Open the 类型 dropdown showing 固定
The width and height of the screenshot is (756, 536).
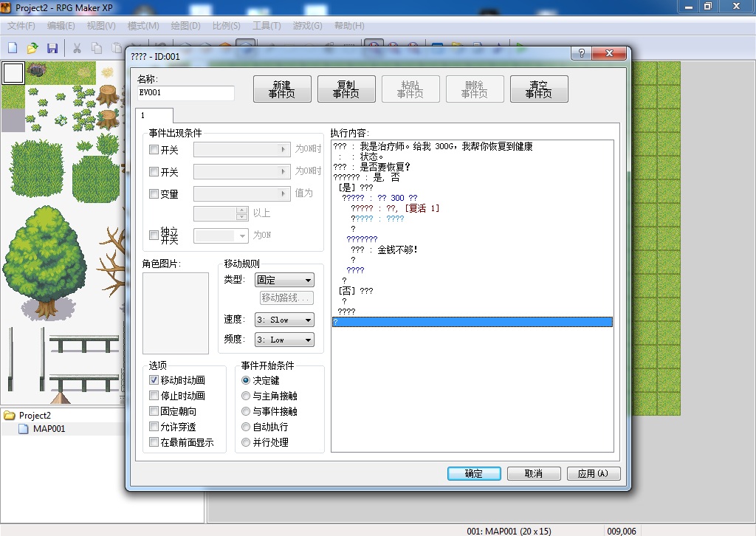click(x=284, y=280)
